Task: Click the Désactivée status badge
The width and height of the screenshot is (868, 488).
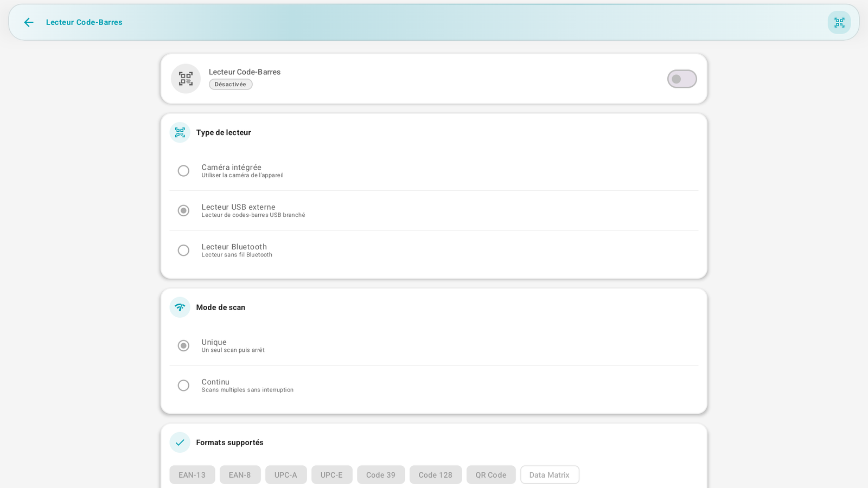Action: 231,84
